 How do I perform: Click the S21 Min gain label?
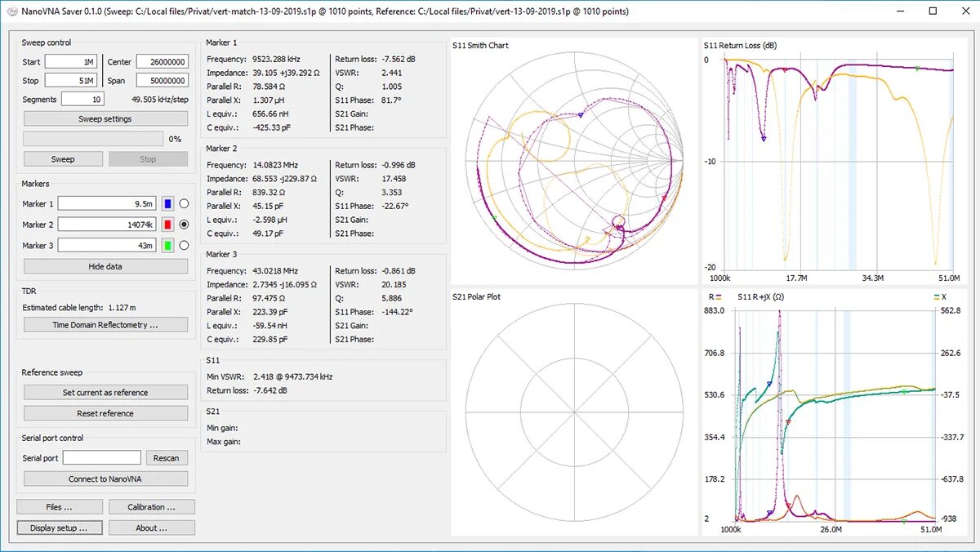pyautogui.click(x=223, y=428)
